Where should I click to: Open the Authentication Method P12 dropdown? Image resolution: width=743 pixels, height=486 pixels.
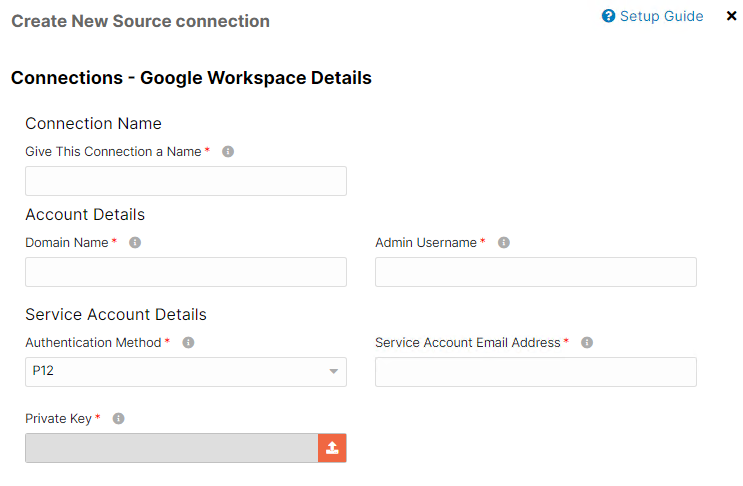pyautogui.click(x=186, y=372)
